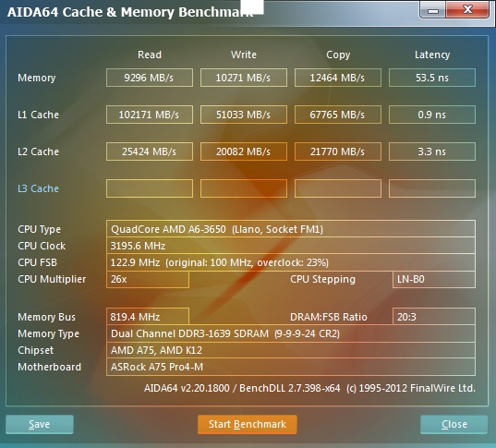Click the CPU Type label
This screenshot has width=496, height=448.
click(x=39, y=229)
